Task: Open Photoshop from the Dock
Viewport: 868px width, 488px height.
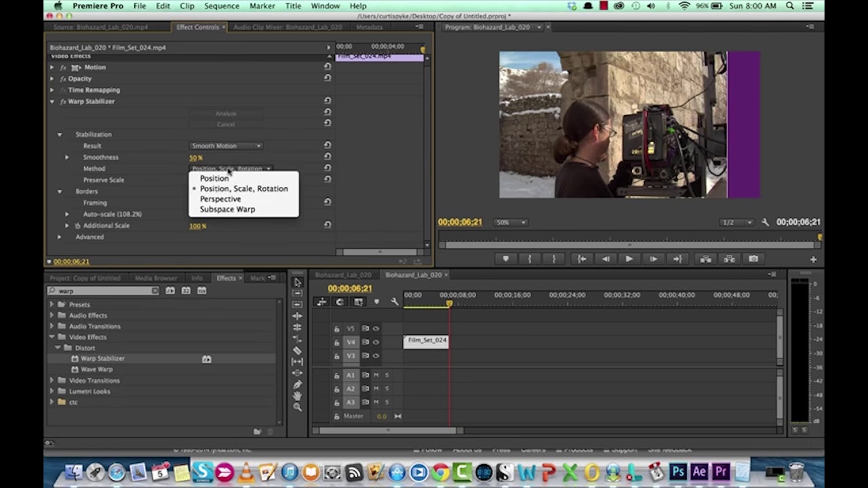Action: point(677,472)
